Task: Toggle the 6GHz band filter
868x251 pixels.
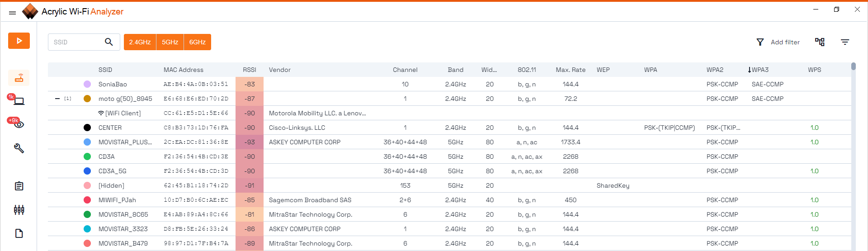Action: point(198,42)
